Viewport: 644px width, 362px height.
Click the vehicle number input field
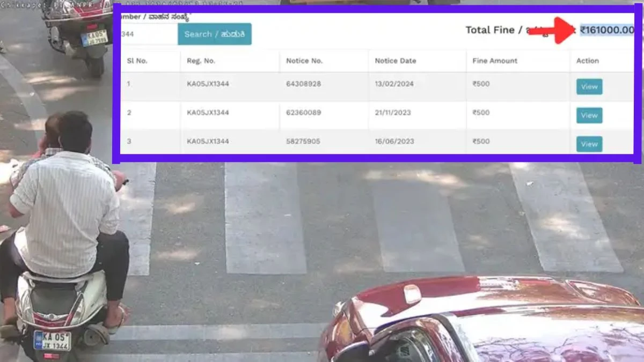[149, 34]
